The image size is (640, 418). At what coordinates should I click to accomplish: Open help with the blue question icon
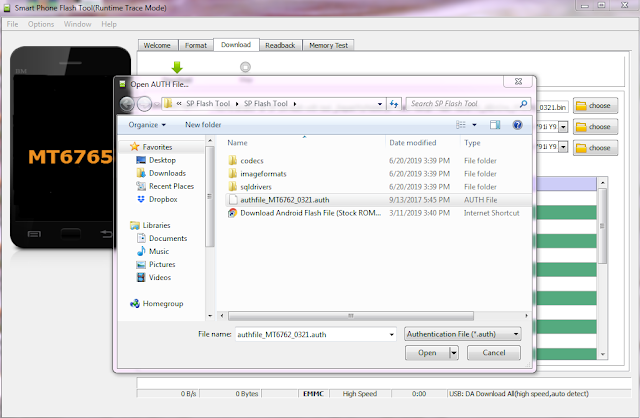[517, 125]
